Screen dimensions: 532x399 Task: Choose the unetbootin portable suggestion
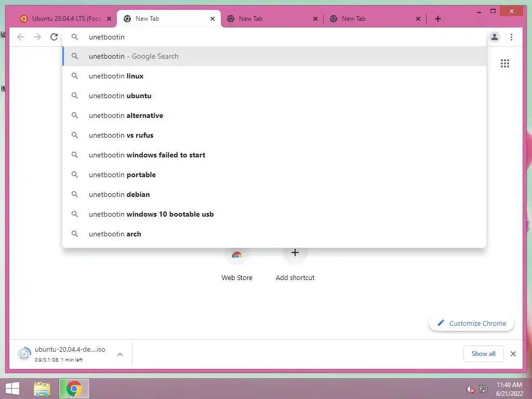[275, 175]
